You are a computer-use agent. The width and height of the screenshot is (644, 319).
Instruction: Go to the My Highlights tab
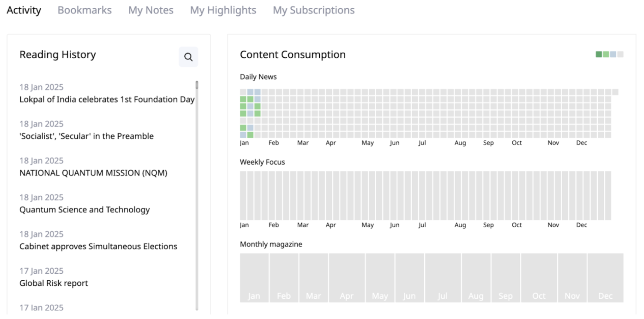pos(223,10)
